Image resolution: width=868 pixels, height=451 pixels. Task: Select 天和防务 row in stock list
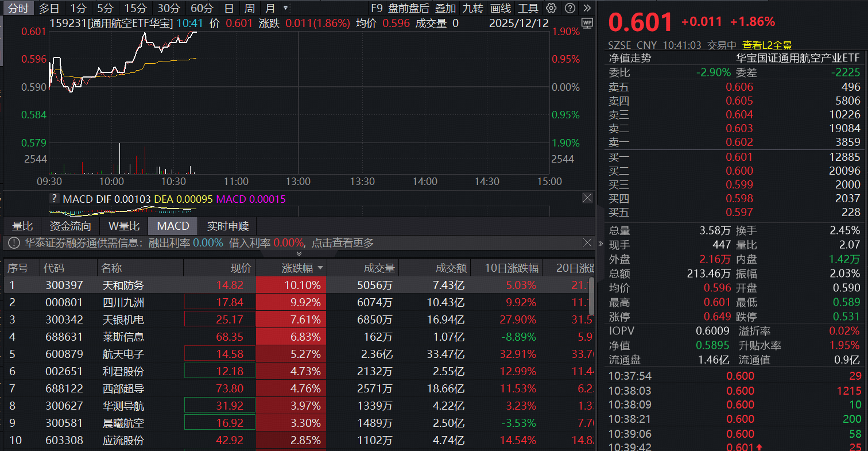(x=123, y=285)
